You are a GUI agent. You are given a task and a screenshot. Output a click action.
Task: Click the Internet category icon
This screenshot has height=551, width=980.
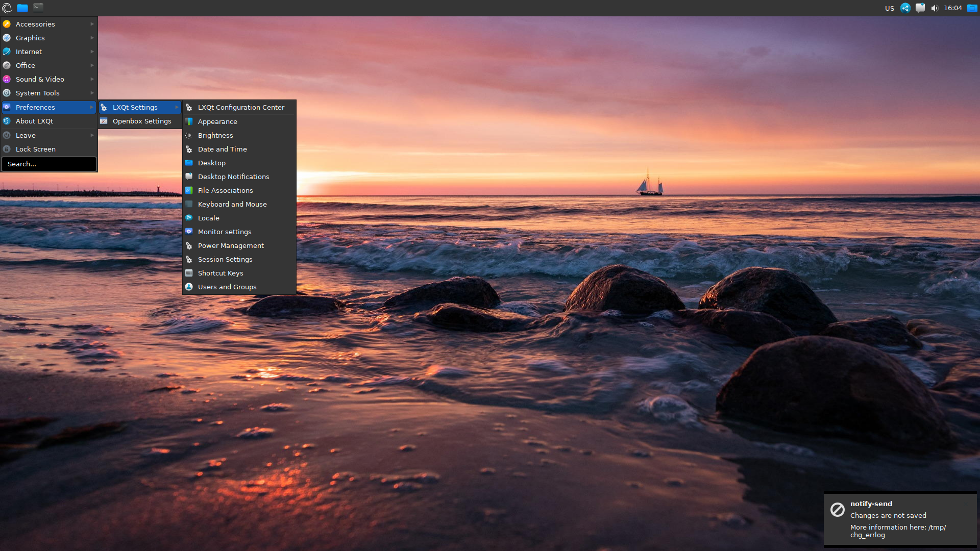click(7, 52)
